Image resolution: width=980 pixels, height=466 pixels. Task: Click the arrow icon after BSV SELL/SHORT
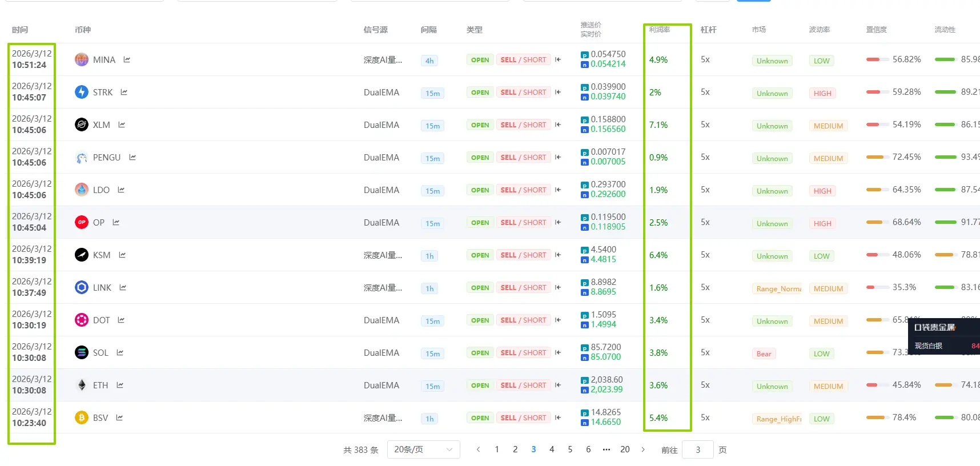tap(558, 417)
